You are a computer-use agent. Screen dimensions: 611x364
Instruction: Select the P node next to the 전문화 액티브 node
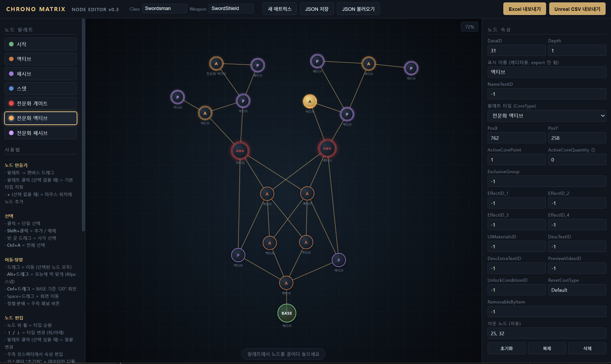click(x=257, y=65)
